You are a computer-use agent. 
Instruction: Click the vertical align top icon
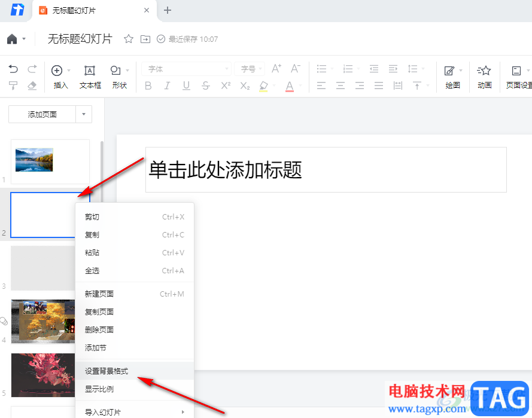coord(417,86)
